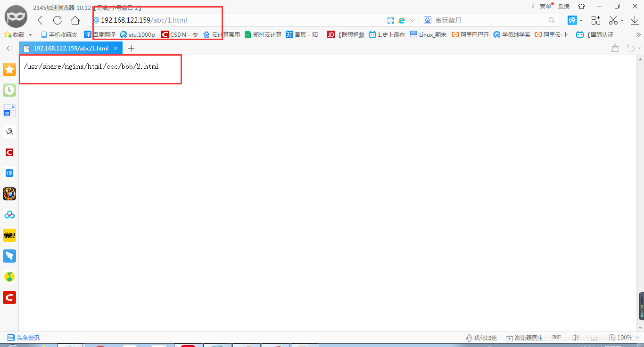Click the clear traces broom icon
This screenshot has width=644, height=347.
615,48
